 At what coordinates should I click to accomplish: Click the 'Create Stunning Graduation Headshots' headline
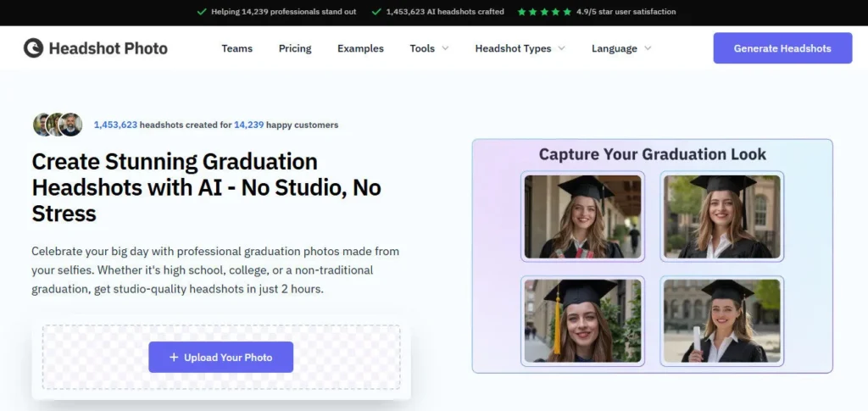click(207, 187)
